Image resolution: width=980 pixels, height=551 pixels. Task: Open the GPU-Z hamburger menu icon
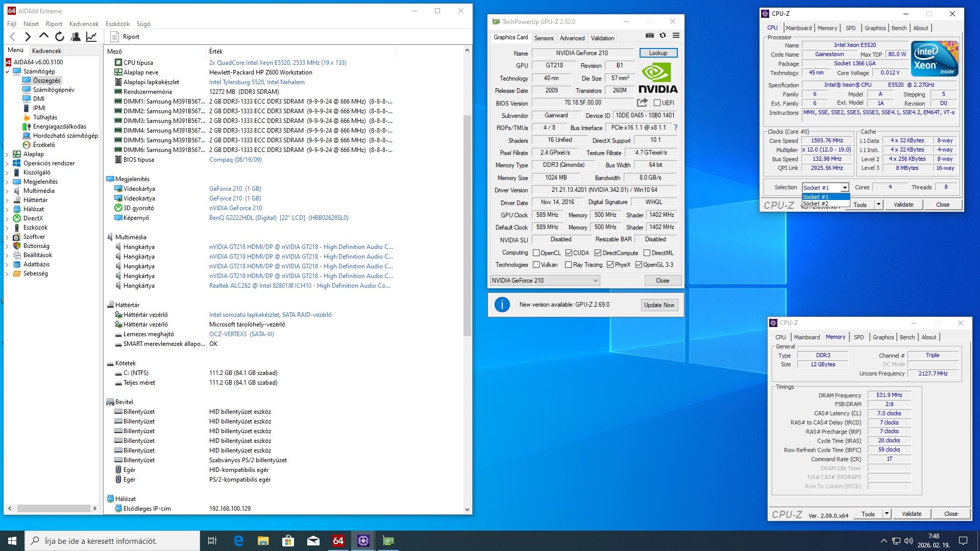tap(676, 35)
